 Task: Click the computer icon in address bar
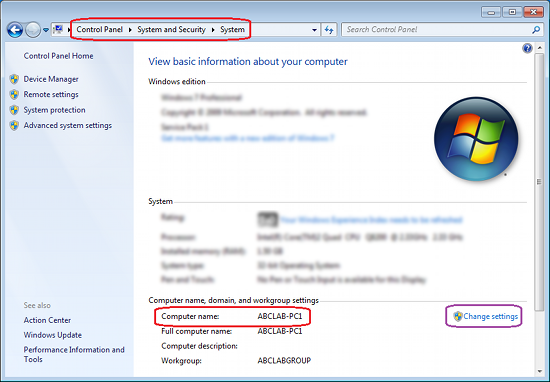click(x=58, y=29)
